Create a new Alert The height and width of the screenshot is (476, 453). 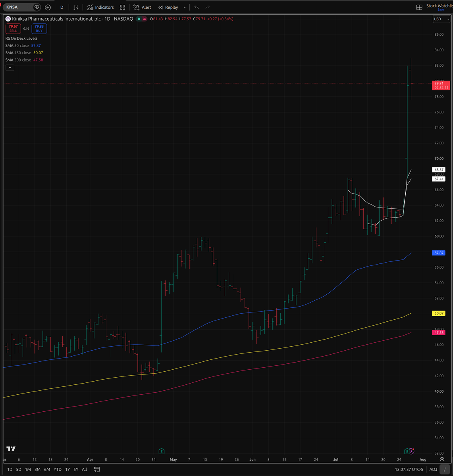(142, 7)
